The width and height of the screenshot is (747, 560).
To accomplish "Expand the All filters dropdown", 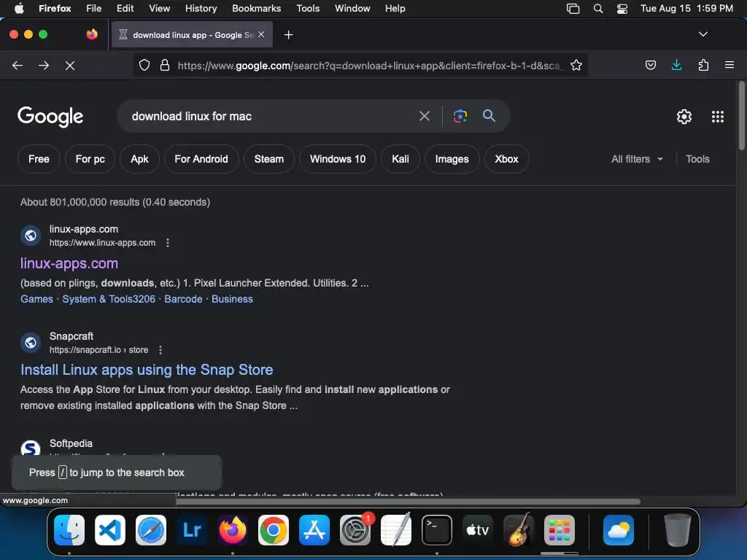I will click(637, 159).
